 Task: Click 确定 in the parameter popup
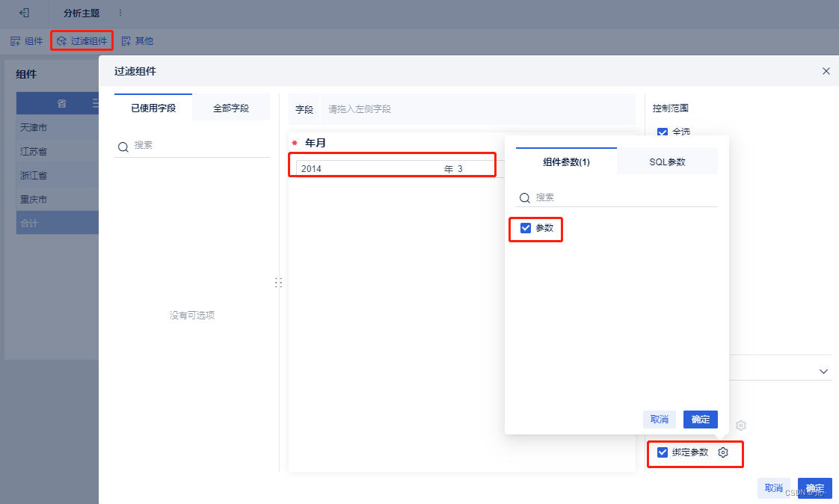(701, 420)
